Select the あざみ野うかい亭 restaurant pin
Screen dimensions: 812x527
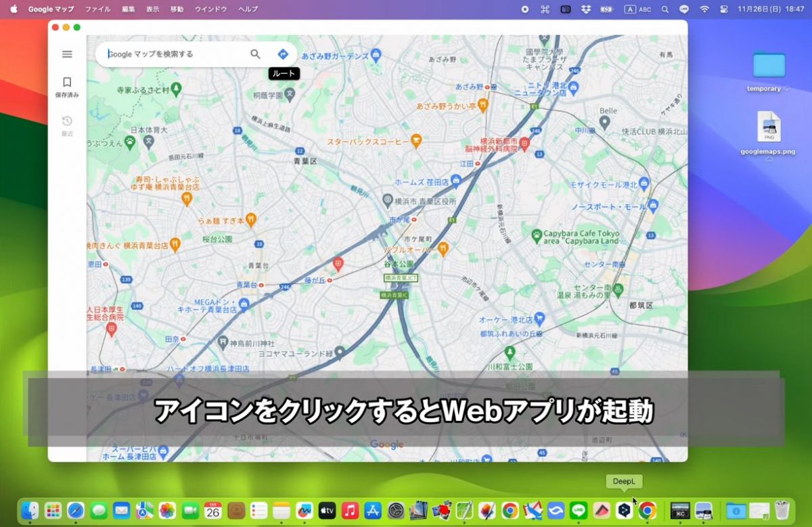tap(482, 105)
